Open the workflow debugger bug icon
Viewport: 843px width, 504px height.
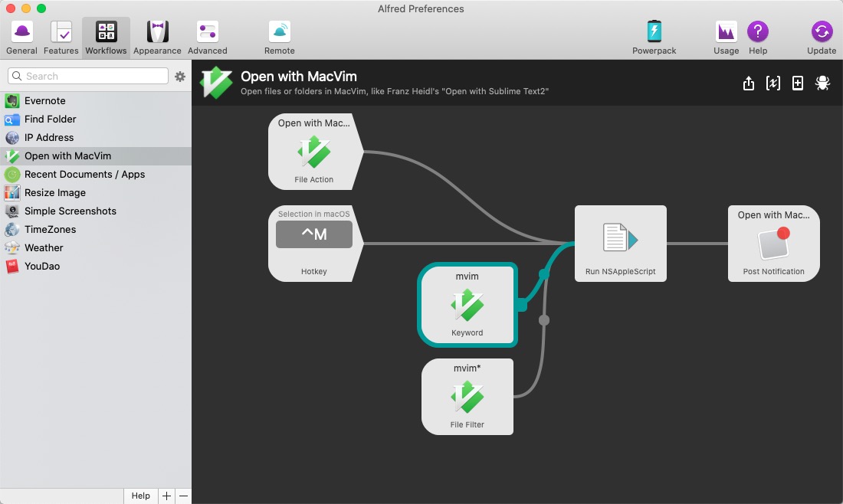pyautogui.click(x=822, y=83)
